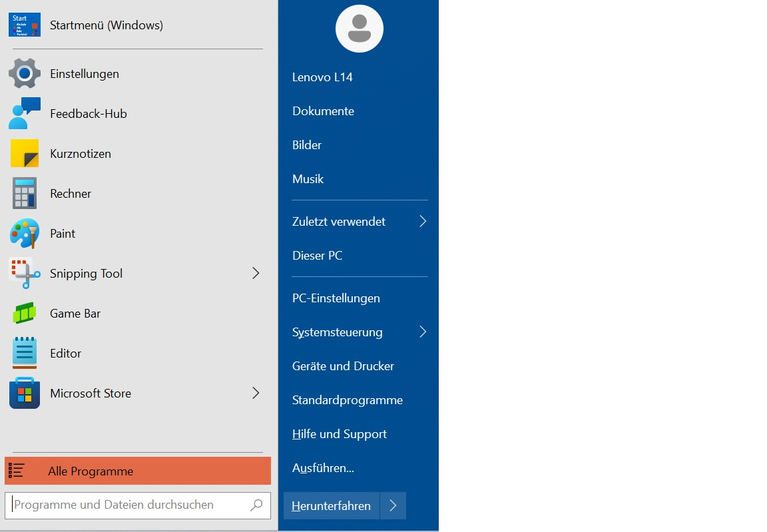The height and width of the screenshot is (532, 767).
Task: Click the Game Bar label text
Action: 75,314
